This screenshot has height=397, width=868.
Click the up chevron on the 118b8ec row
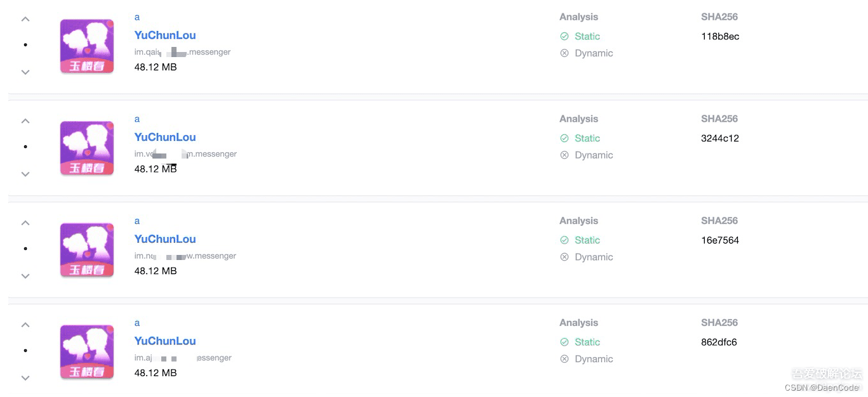pyautogui.click(x=25, y=19)
